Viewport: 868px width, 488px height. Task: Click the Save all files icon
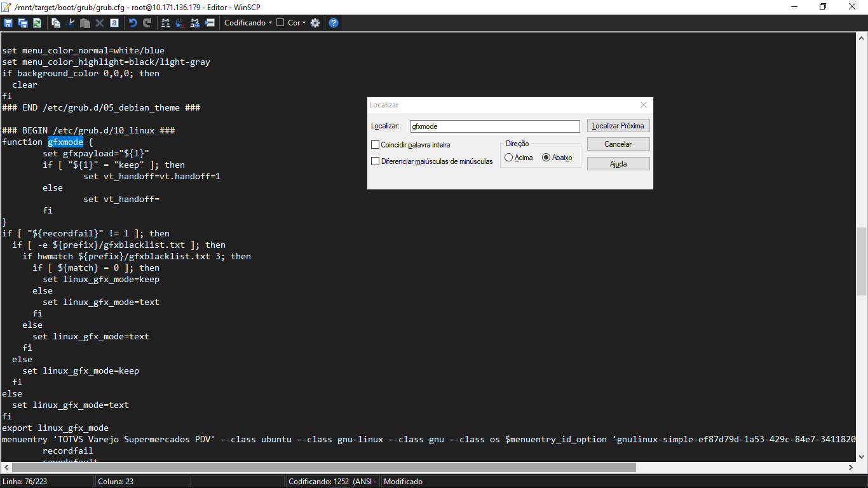(x=23, y=23)
